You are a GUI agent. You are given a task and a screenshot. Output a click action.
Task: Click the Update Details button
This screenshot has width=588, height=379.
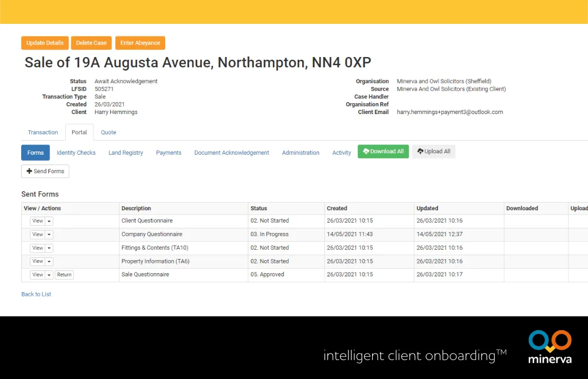click(45, 43)
